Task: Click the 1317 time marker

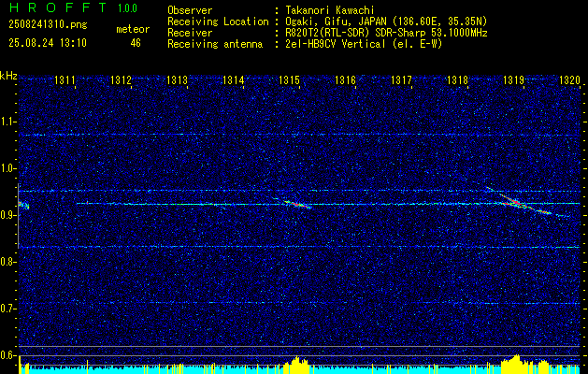Action: [402, 79]
